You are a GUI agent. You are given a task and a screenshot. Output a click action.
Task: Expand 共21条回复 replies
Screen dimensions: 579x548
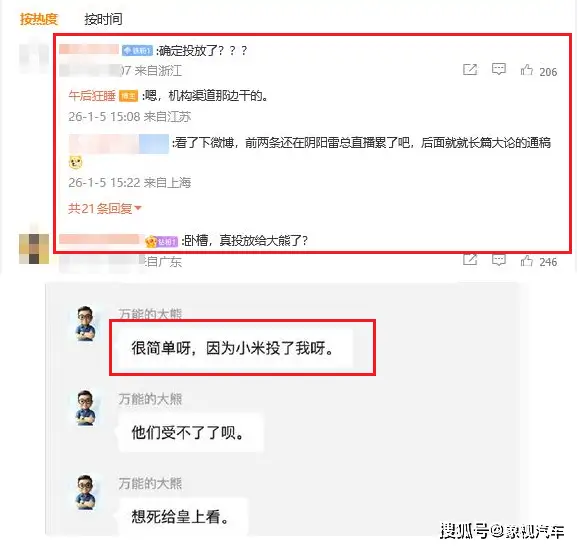[x=105, y=209]
